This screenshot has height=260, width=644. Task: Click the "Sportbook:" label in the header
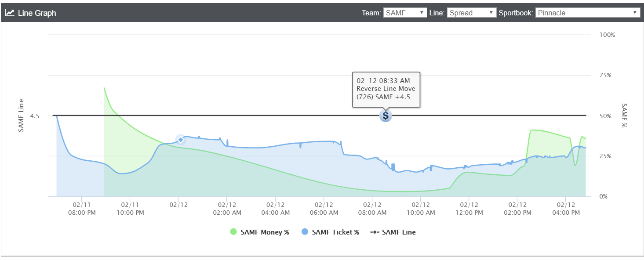pos(516,13)
